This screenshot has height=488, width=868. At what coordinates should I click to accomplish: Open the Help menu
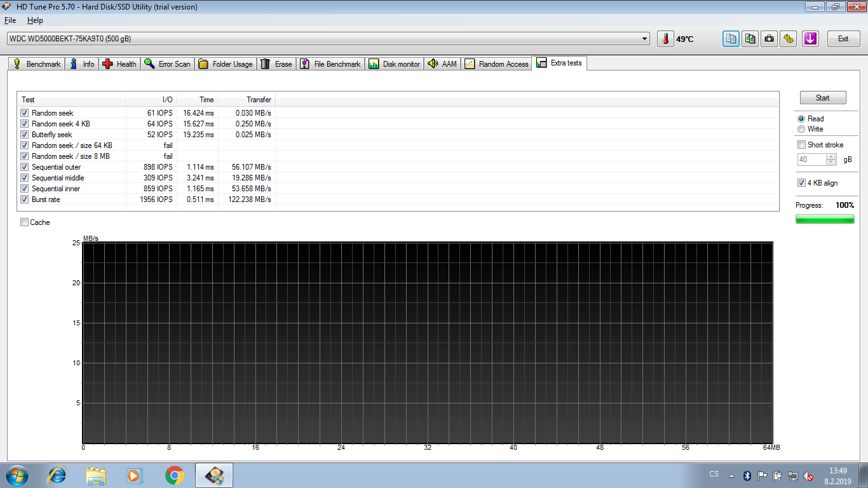35,20
